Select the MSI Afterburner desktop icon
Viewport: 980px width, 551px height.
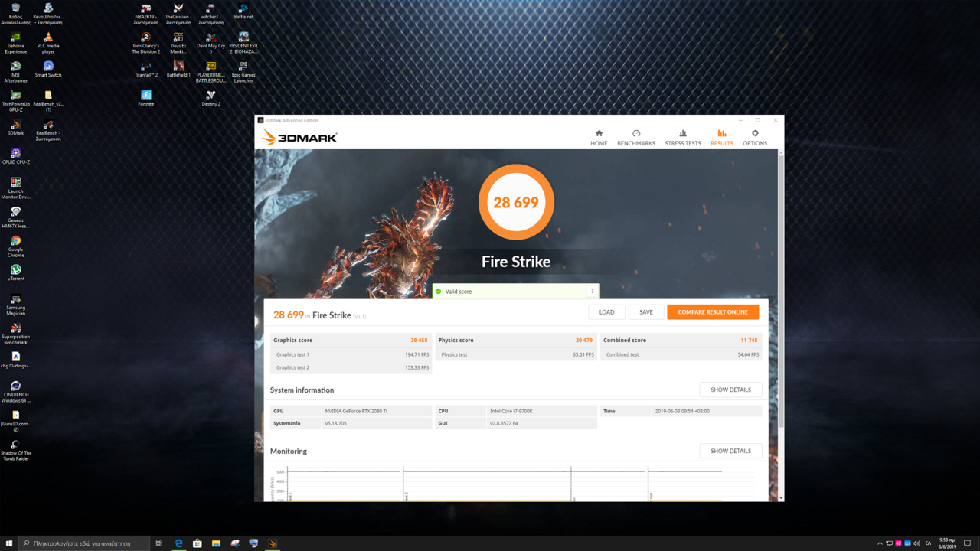coord(15,72)
